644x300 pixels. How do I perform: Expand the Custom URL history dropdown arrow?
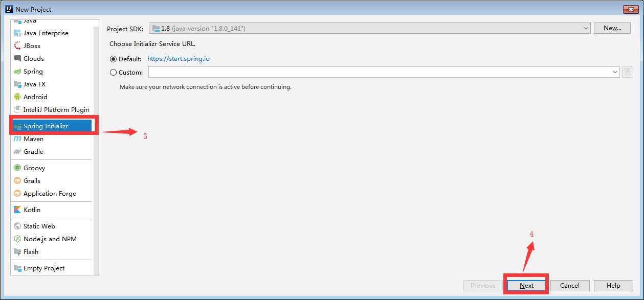point(615,73)
